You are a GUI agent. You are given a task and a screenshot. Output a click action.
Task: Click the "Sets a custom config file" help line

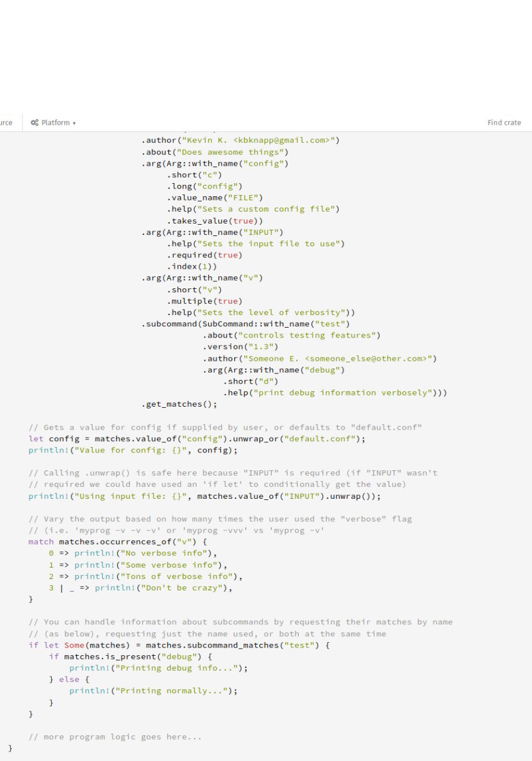coord(253,209)
